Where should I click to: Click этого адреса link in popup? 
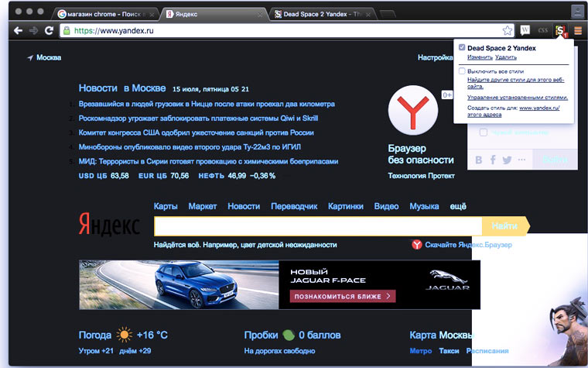pyautogui.click(x=484, y=115)
